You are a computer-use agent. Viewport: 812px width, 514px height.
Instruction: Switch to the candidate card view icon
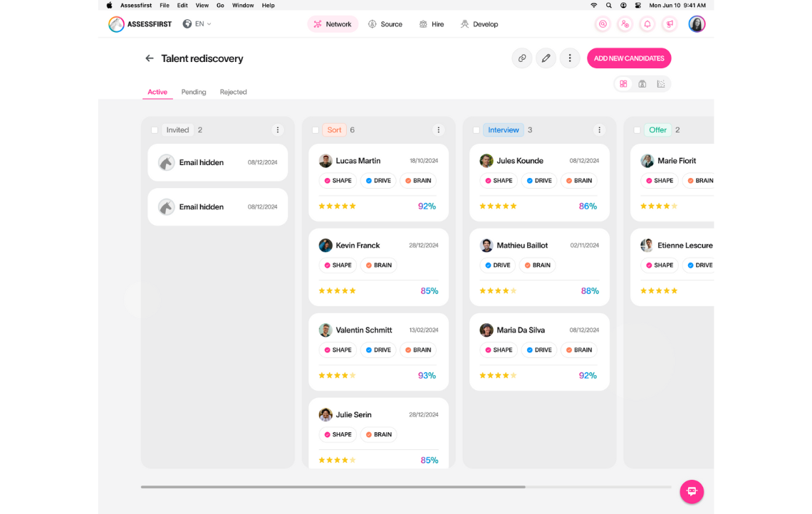642,84
